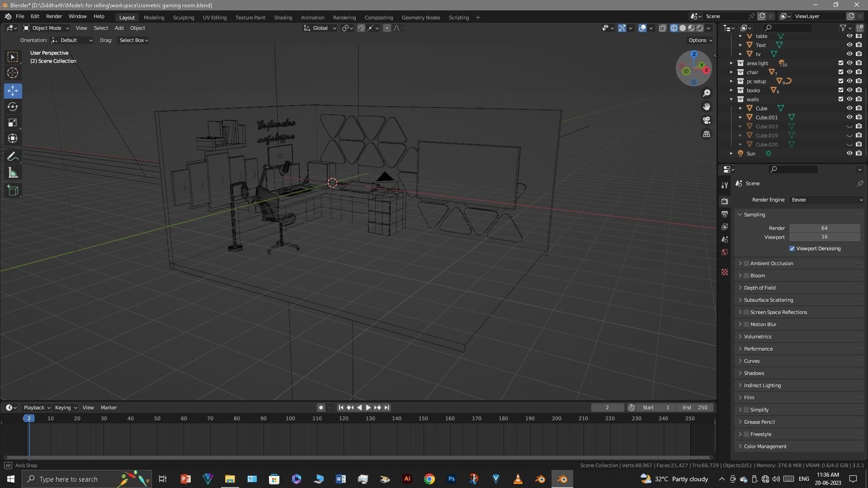Viewport: 868px width, 488px height.
Task: Toggle X-ray mode in viewport header
Action: pos(662,28)
